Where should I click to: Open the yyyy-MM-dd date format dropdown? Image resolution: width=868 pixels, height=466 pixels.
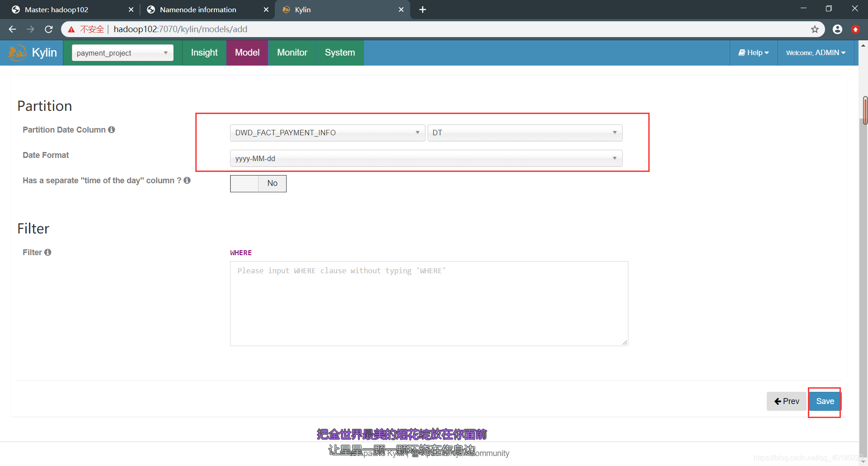(x=426, y=158)
